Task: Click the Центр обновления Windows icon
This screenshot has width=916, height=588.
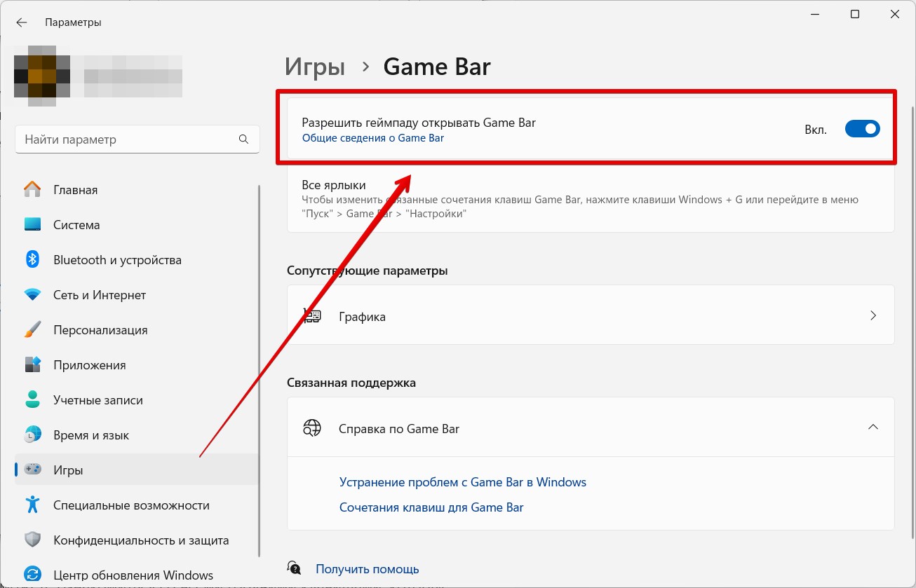Action: 32,575
